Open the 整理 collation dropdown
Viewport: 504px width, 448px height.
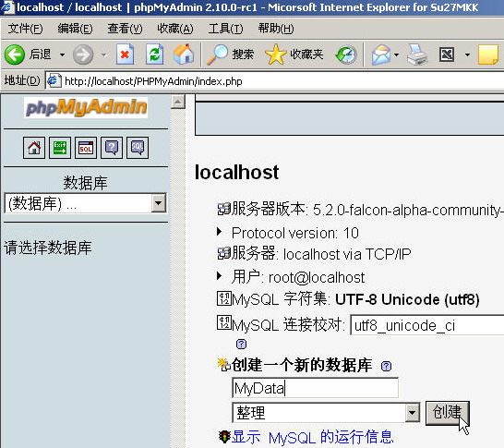[413, 412]
